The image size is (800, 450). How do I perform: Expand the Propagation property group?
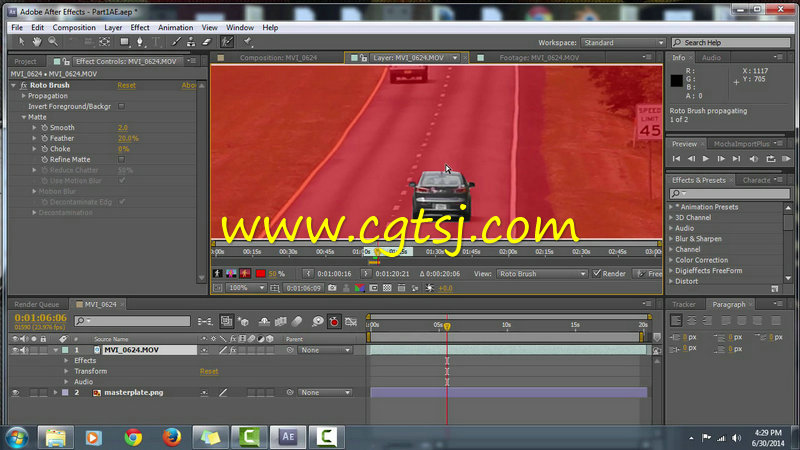pos(23,95)
